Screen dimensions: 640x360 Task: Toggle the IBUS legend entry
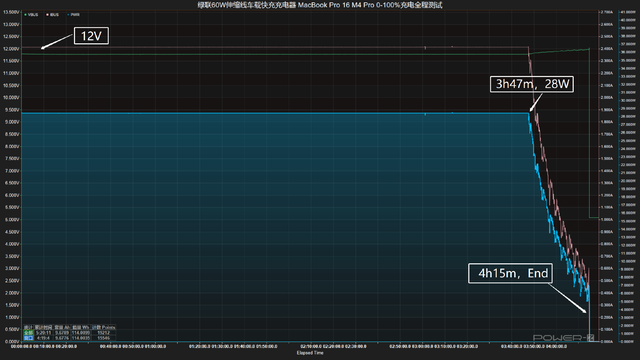(x=53, y=15)
